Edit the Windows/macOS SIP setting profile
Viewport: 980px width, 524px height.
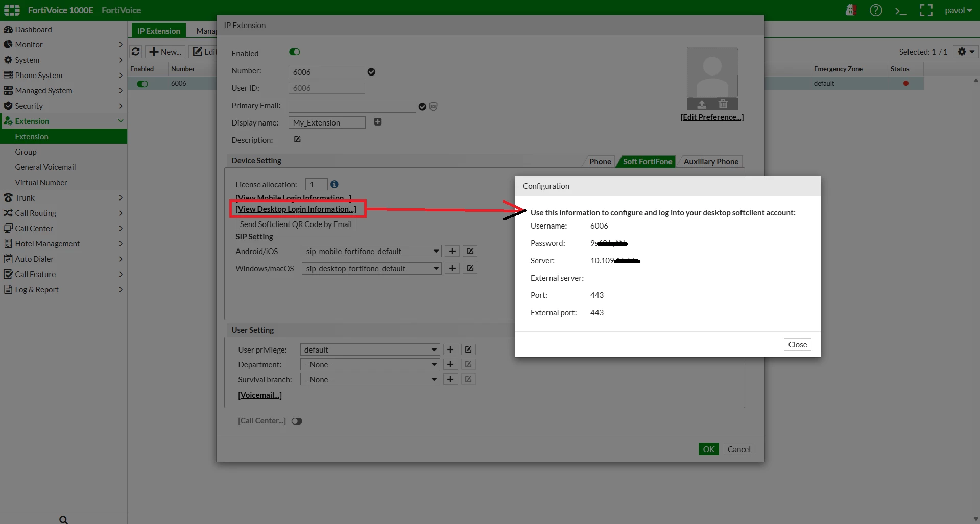point(470,268)
